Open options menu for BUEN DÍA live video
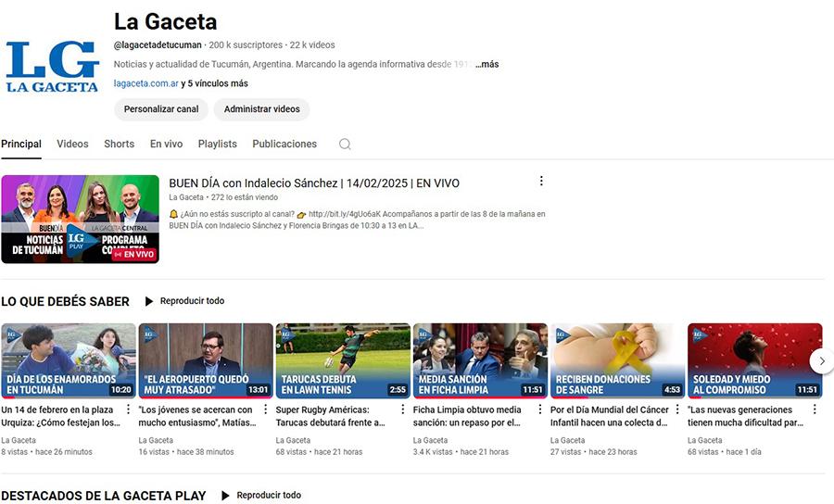 [541, 182]
